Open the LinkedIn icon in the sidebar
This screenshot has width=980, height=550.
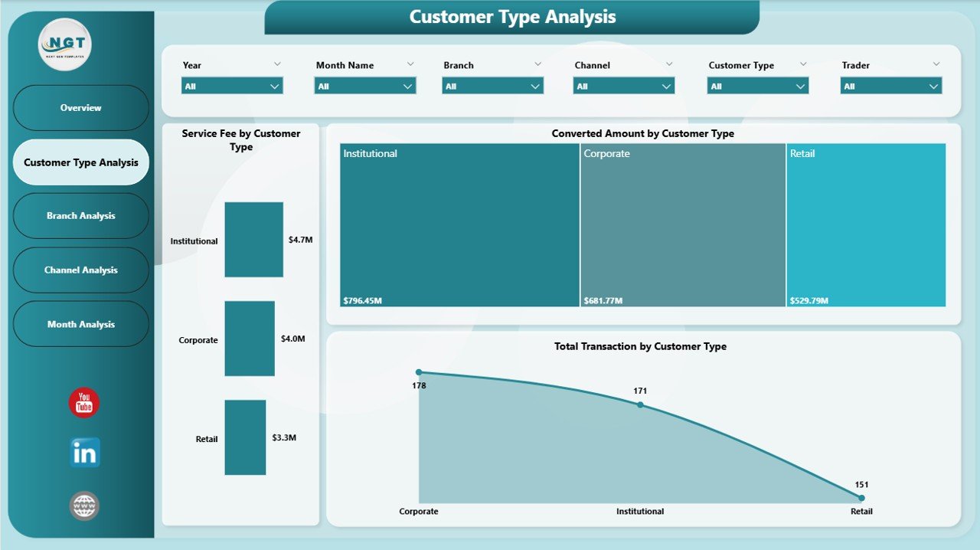tap(84, 453)
